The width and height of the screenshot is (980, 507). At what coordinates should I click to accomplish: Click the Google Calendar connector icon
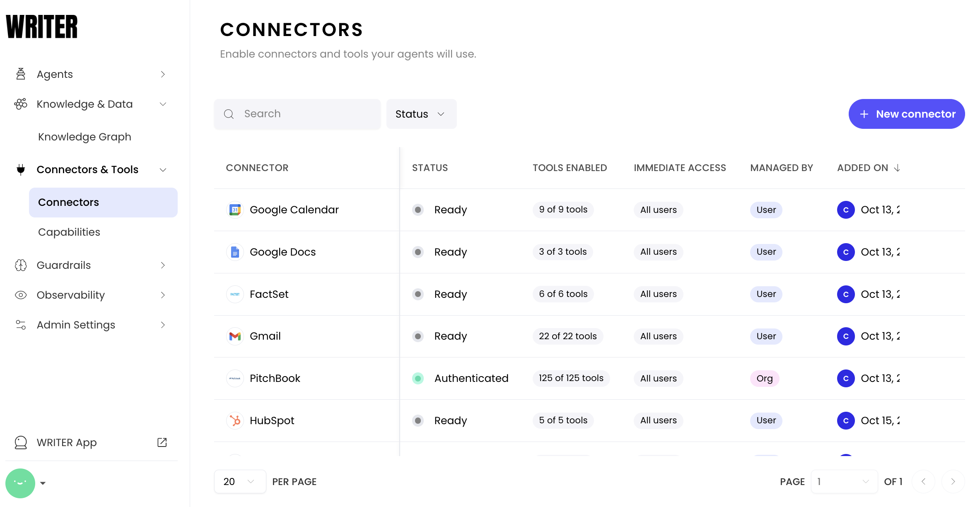pyautogui.click(x=235, y=210)
